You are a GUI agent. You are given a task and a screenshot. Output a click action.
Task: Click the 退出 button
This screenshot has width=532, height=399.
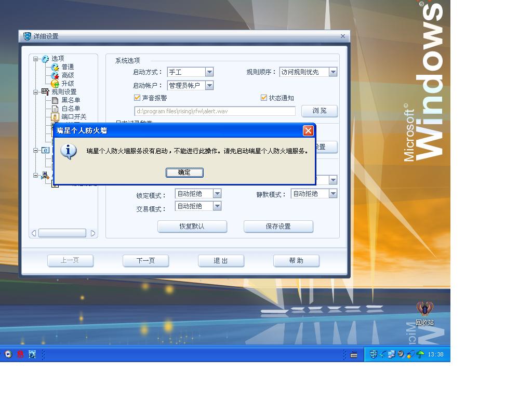[x=221, y=261]
